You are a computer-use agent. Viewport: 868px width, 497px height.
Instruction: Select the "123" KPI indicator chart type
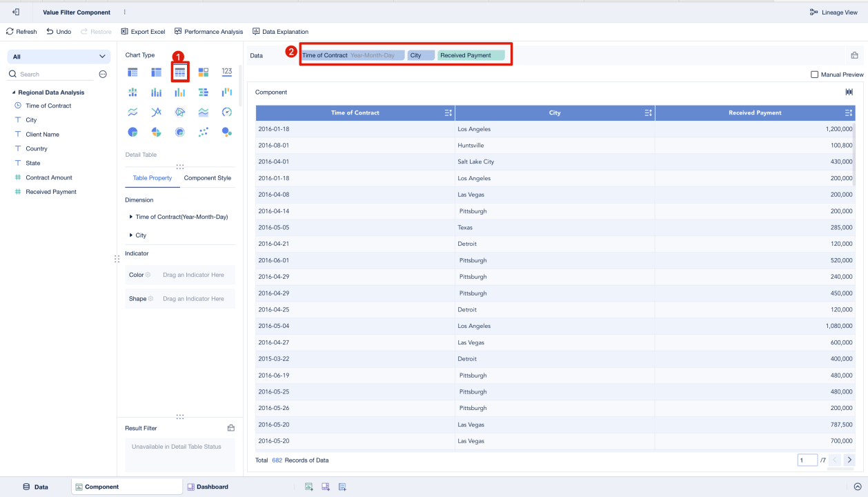(x=226, y=71)
